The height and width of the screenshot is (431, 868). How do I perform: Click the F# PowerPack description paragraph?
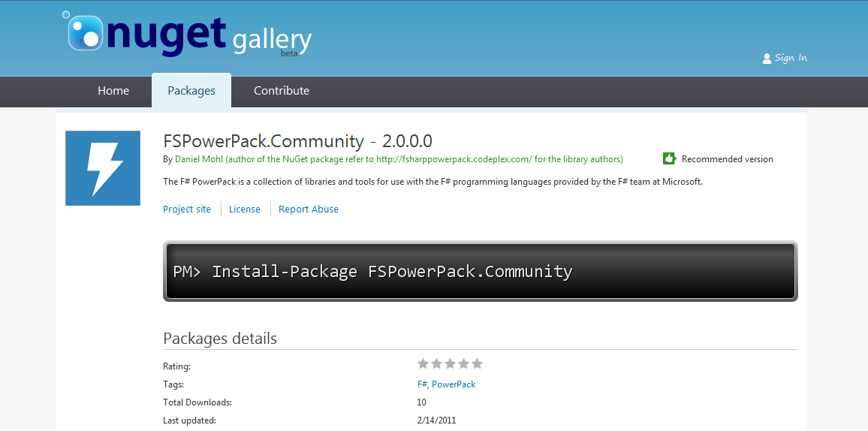433,182
